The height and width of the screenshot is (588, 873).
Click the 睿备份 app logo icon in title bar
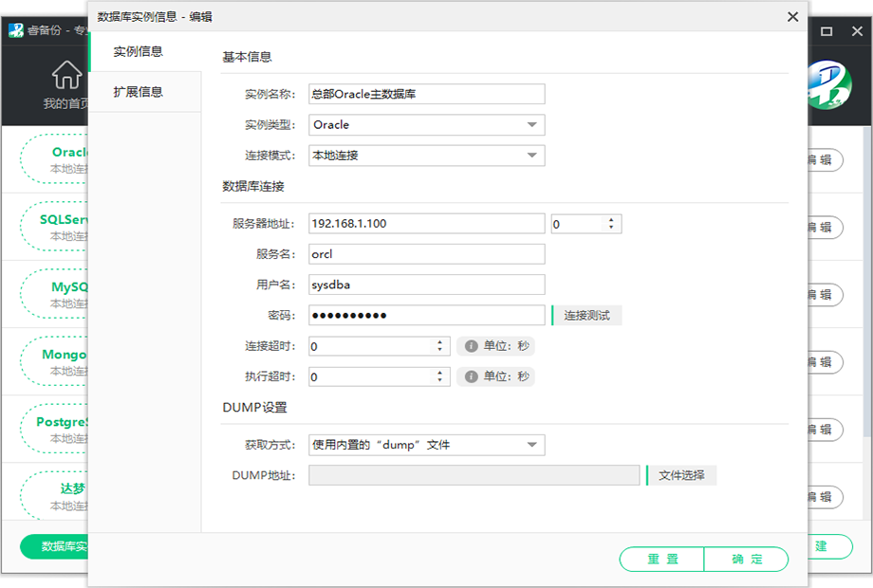click(15, 30)
